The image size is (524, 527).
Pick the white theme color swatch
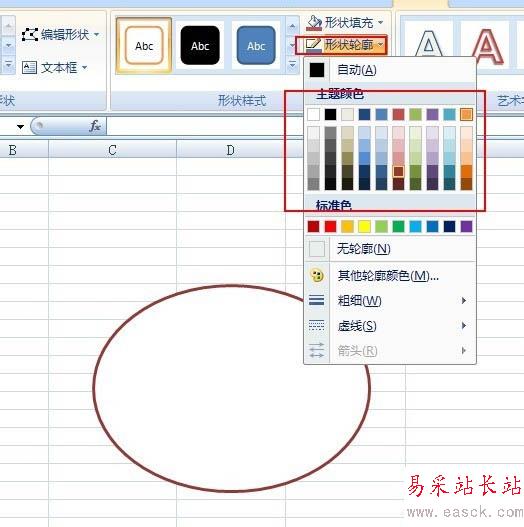click(x=314, y=114)
